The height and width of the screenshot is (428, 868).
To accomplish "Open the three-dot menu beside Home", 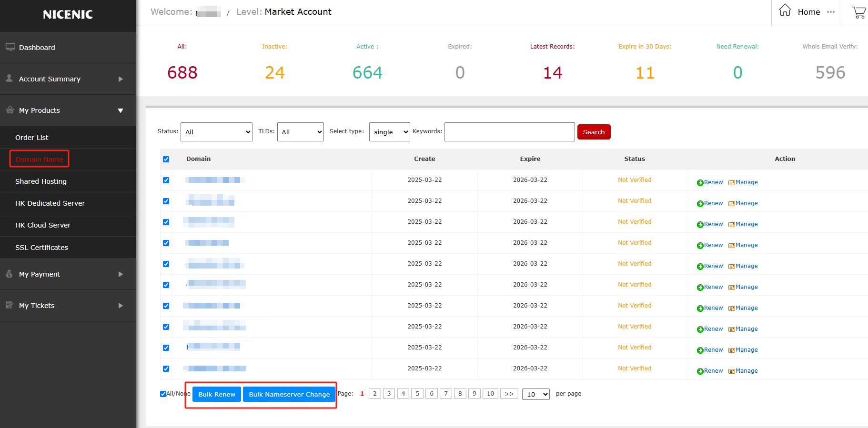I will click(x=831, y=12).
